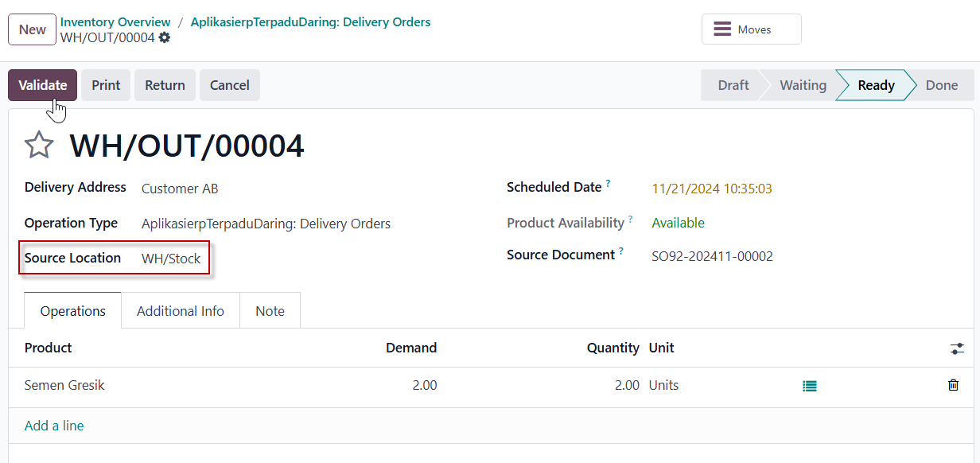Click the Print button
980x463 pixels.
pyautogui.click(x=106, y=85)
